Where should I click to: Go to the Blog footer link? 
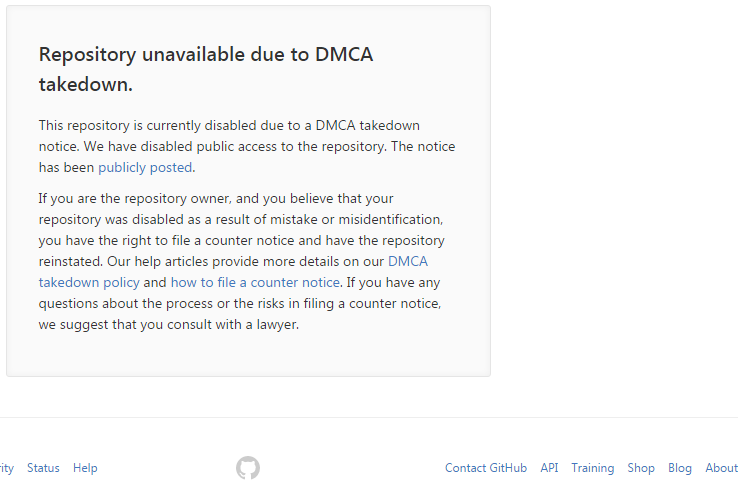point(680,468)
